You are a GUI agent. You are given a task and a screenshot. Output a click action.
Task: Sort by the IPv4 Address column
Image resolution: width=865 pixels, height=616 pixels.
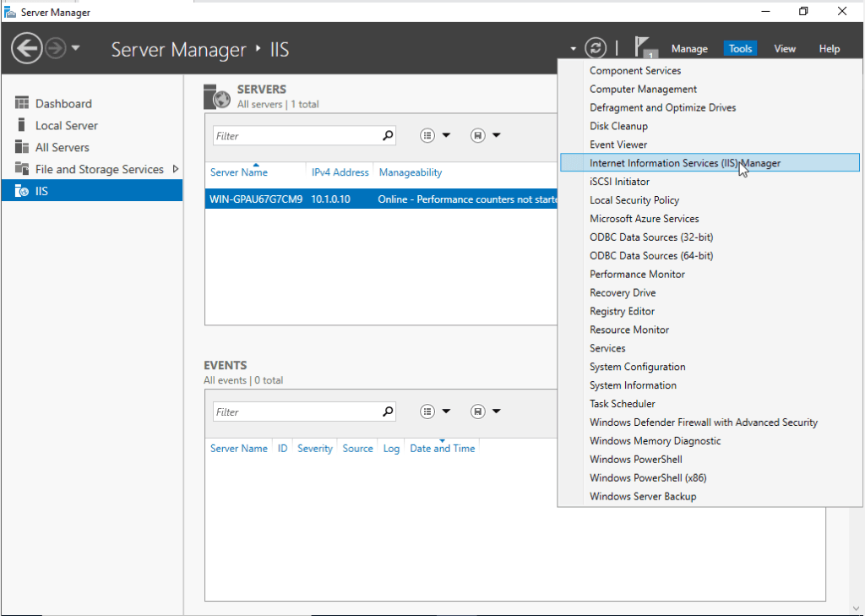(x=340, y=172)
